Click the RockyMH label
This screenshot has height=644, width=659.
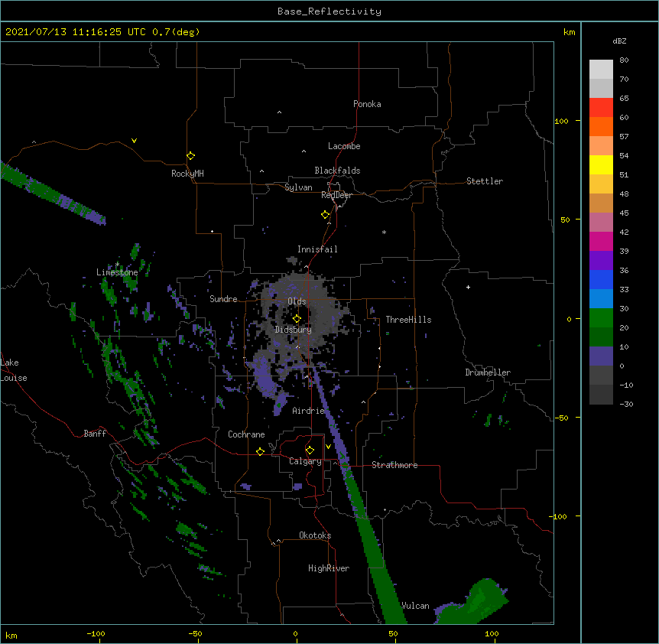pyautogui.click(x=187, y=174)
